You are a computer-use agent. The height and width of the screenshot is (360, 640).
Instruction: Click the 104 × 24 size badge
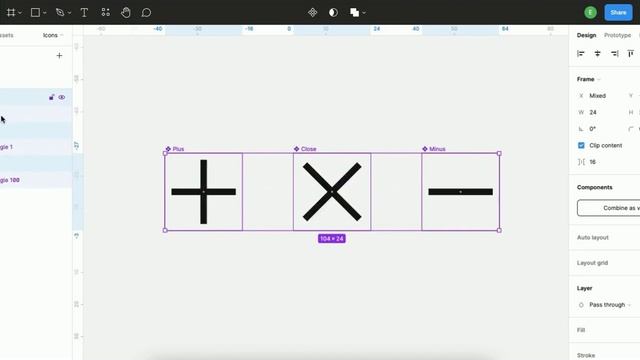point(332,238)
